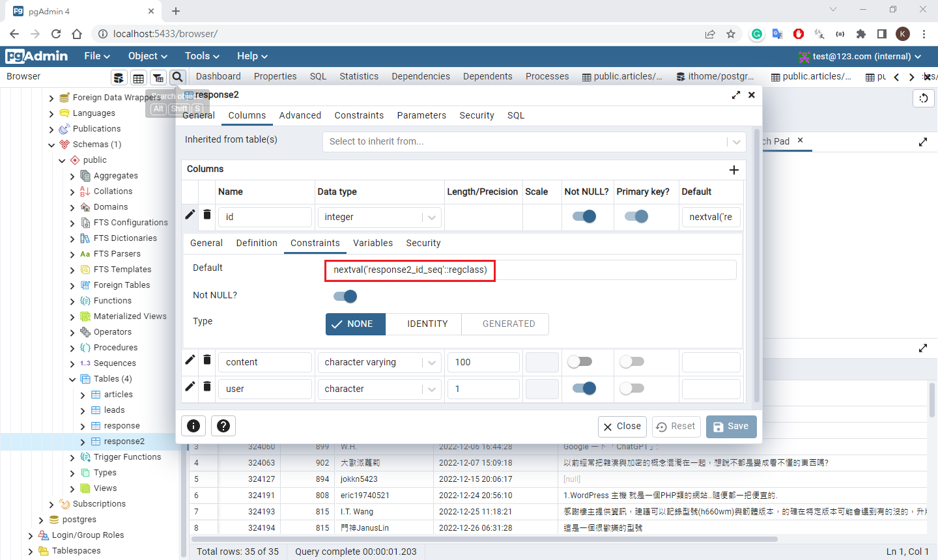
Task: Open the Inherited from tables dropdown
Action: coord(736,142)
